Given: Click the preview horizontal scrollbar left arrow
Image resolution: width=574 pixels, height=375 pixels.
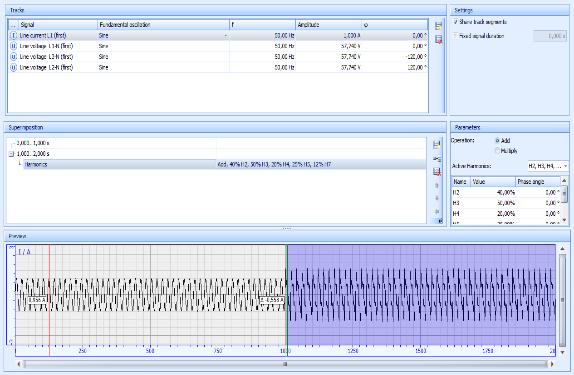Looking at the screenshot, I should coord(20,364).
